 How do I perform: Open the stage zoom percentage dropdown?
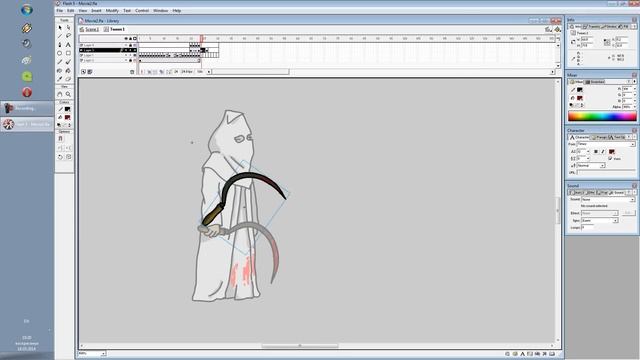(103, 353)
